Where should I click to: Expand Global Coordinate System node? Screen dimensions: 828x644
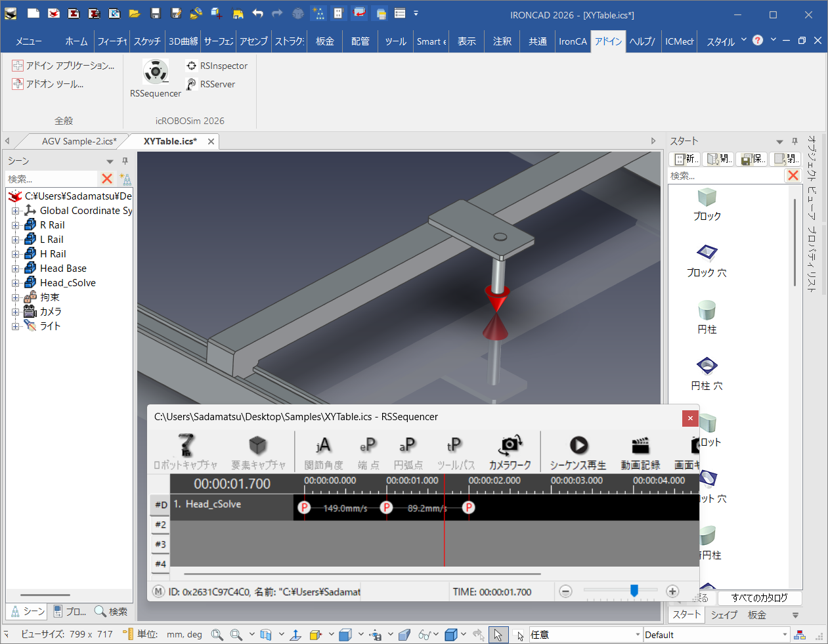pyautogui.click(x=15, y=211)
